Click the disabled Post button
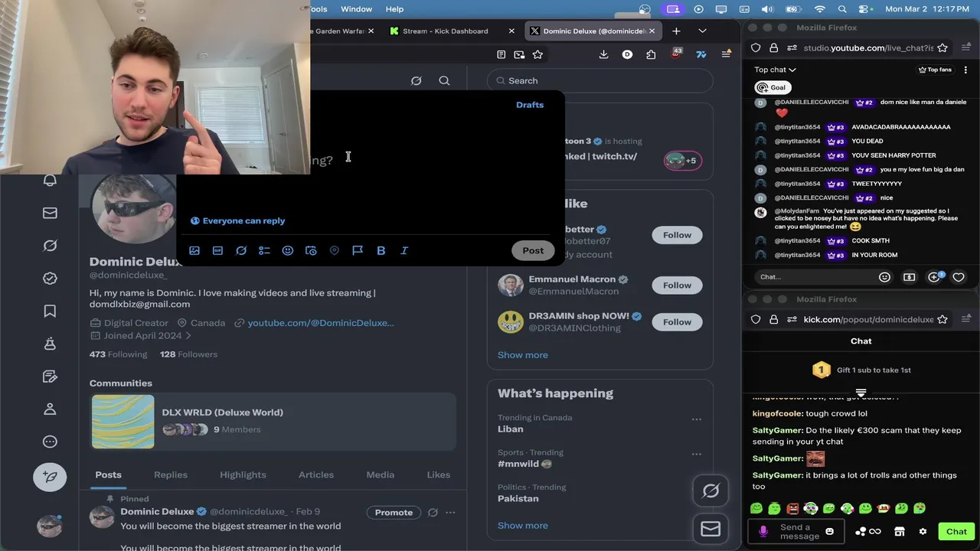This screenshot has height=551, width=980. [x=533, y=250]
